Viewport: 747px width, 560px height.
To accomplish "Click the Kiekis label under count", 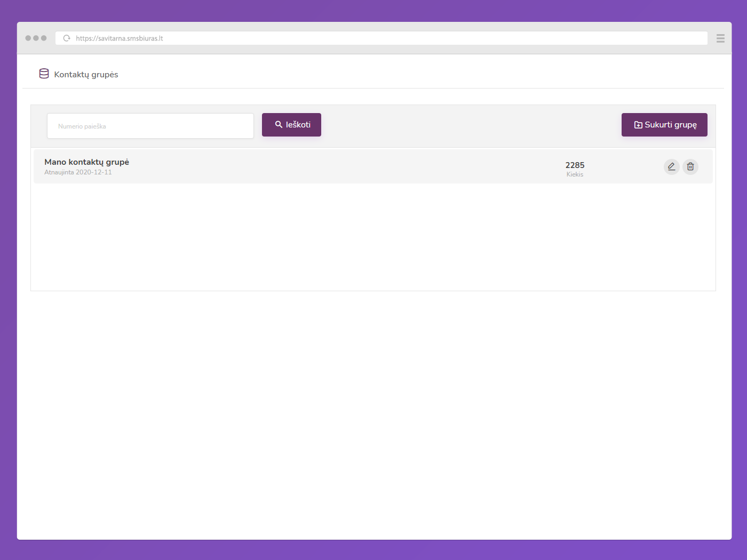I will (575, 174).
